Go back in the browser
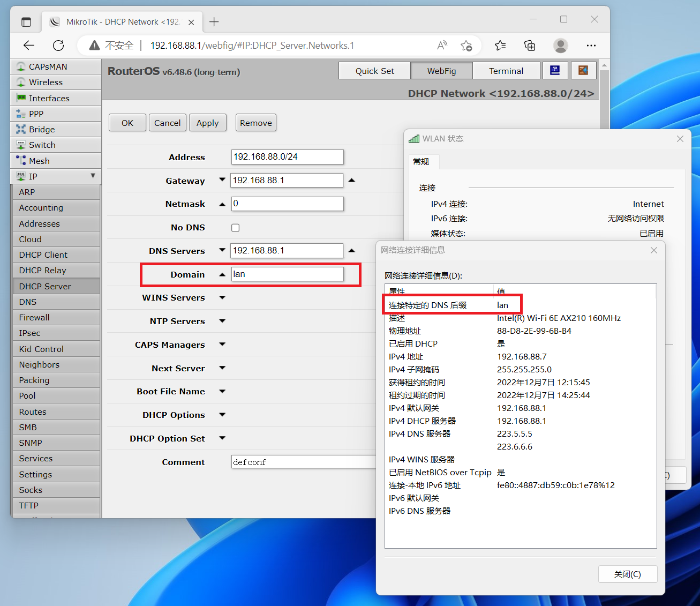 point(29,46)
